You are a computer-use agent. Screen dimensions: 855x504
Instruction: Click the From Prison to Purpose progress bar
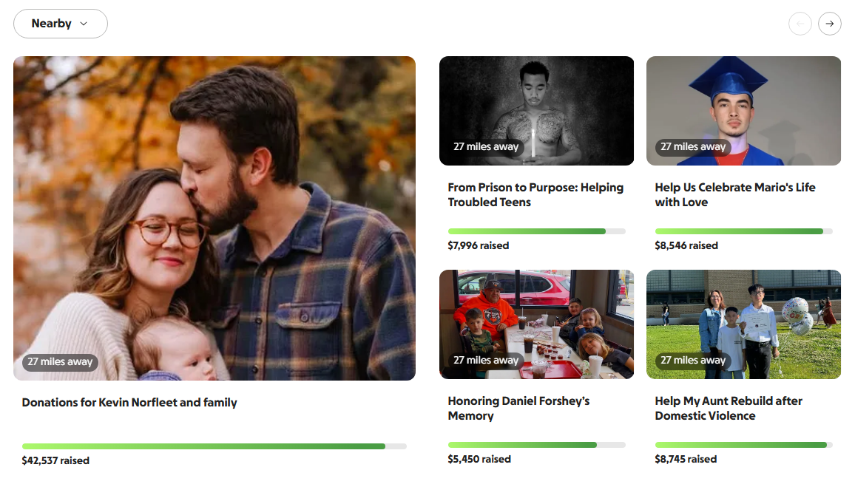(537, 231)
